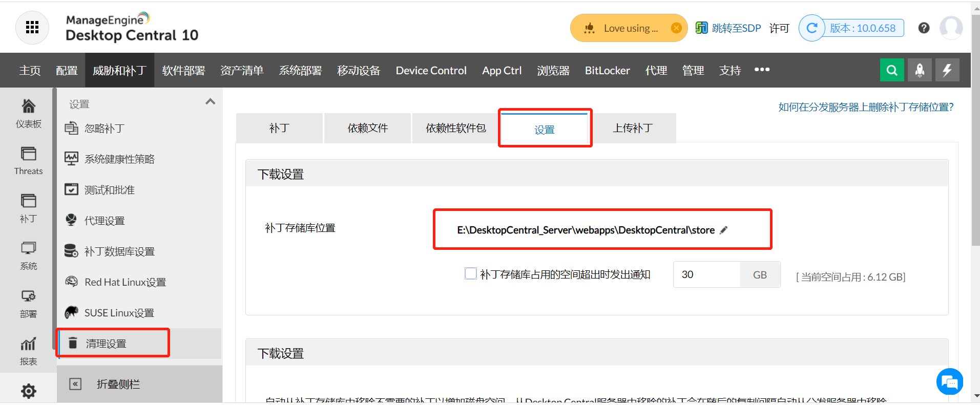Open the 报表 reports sidebar icon
The width and height of the screenshot is (980, 405).
(x=29, y=351)
